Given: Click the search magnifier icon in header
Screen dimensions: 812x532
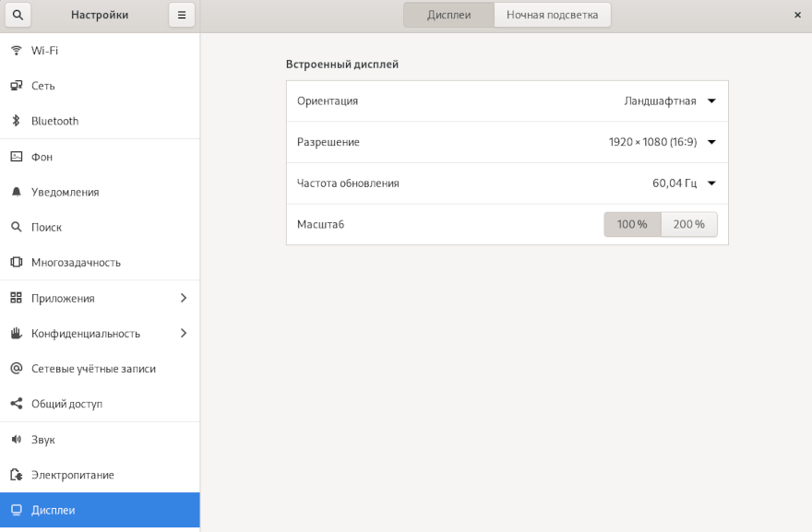Looking at the screenshot, I should (18, 15).
